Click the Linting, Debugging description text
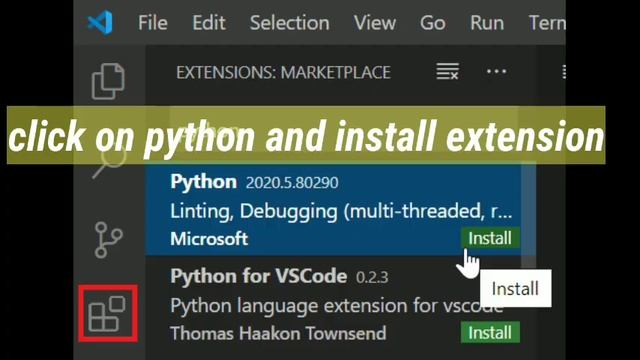The width and height of the screenshot is (640, 360). [x=341, y=211]
